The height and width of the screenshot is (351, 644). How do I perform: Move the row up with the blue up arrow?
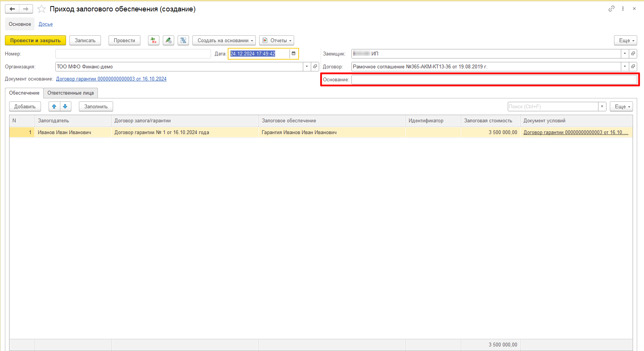pos(54,106)
